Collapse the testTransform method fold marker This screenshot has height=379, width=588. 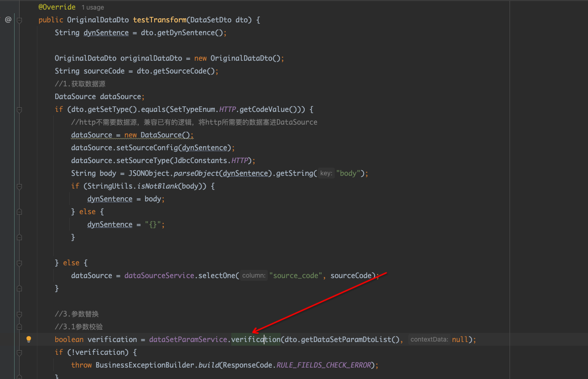tap(19, 20)
